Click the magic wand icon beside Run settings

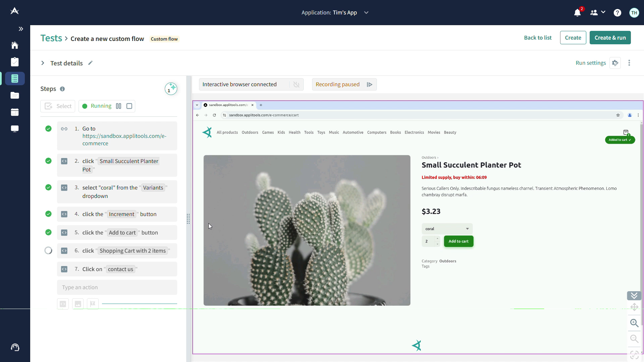click(x=615, y=63)
